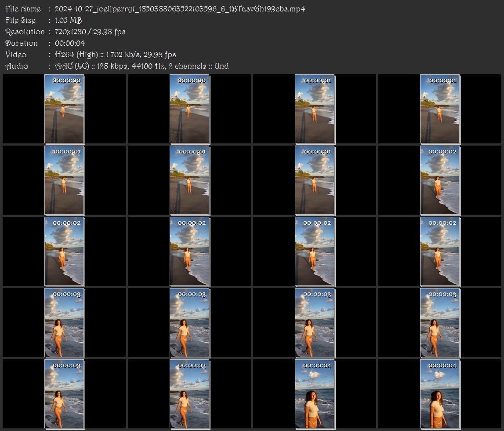Open the first close-up thumbnail stamped 00:00:04

click(315, 394)
